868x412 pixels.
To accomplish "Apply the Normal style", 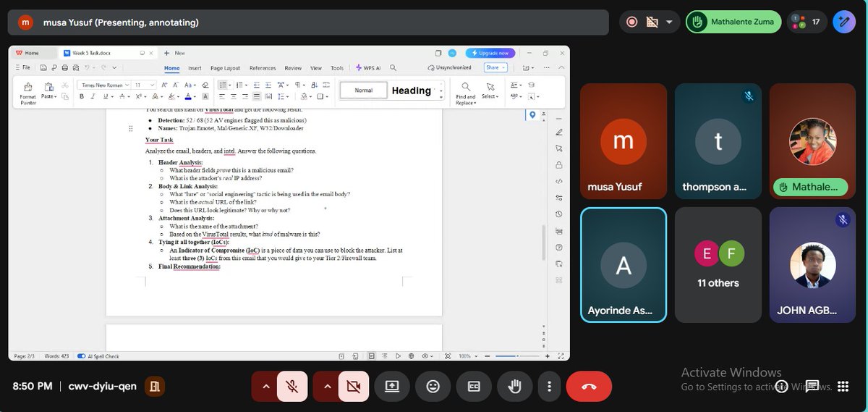I will click(363, 91).
